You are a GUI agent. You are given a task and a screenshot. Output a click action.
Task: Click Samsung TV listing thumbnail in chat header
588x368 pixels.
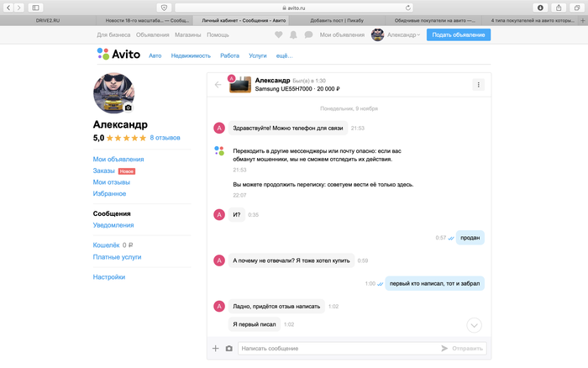click(240, 84)
